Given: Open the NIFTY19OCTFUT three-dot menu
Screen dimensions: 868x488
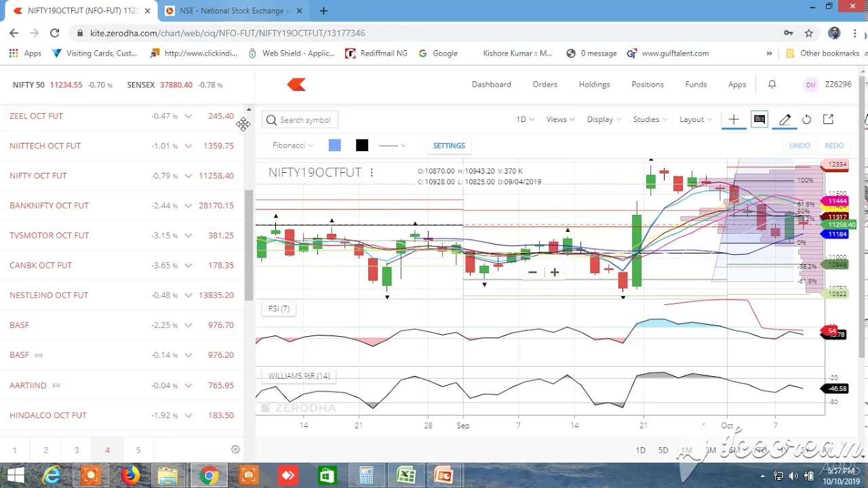Looking at the screenshot, I should (x=372, y=173).
